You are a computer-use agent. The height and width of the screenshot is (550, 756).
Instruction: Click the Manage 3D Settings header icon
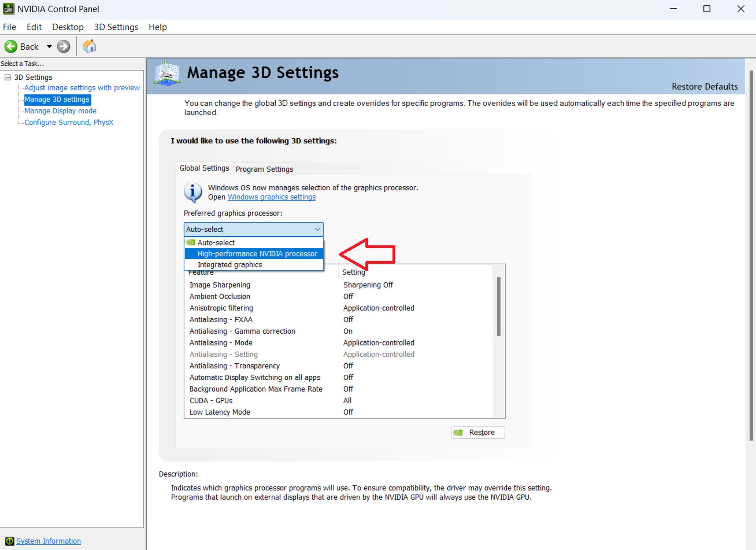(167, 74)
